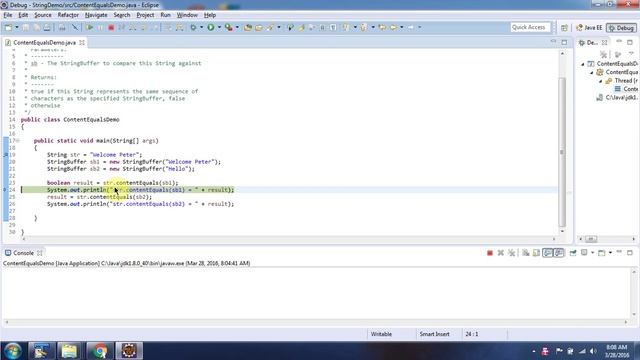Click Remove All Terminated Launches in Console

[511, 253]
